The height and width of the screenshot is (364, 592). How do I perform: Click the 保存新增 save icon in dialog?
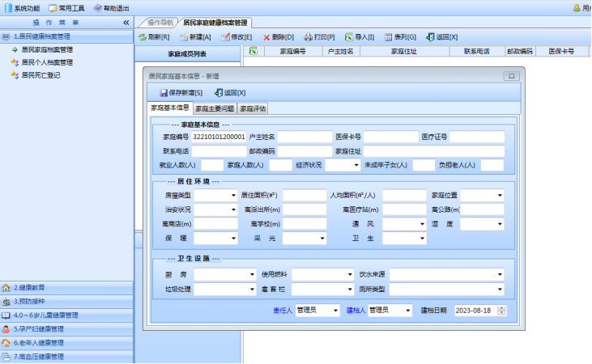164,92
